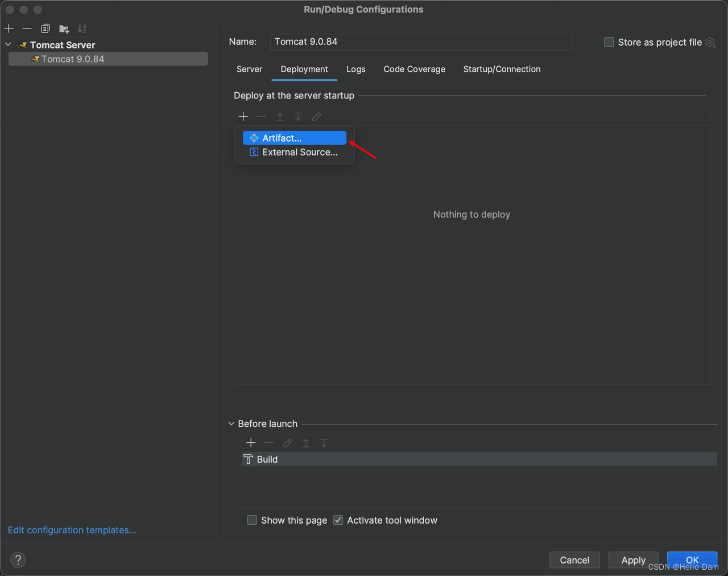Collapse the Before launch section

click(x=231, y=423)
